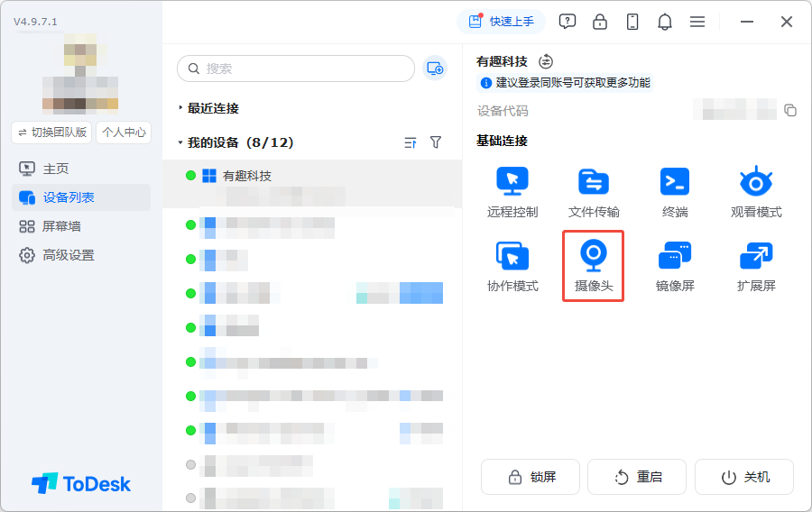Collapse the 我的设备 (8/12) section
This screenshot has width=812, height=512.
coord(236,142)
